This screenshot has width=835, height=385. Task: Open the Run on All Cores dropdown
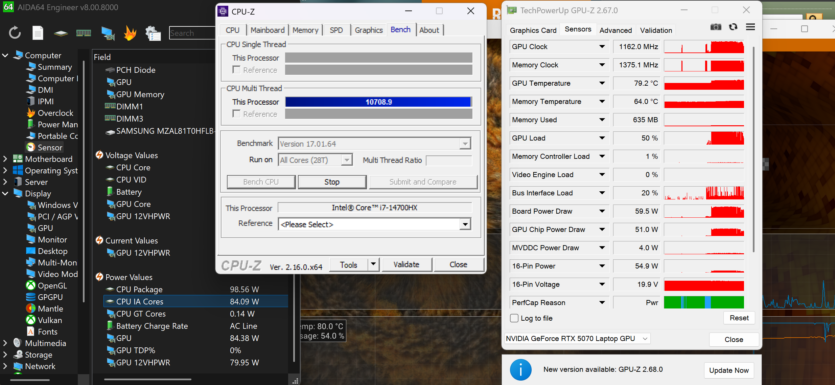(315, 160)
